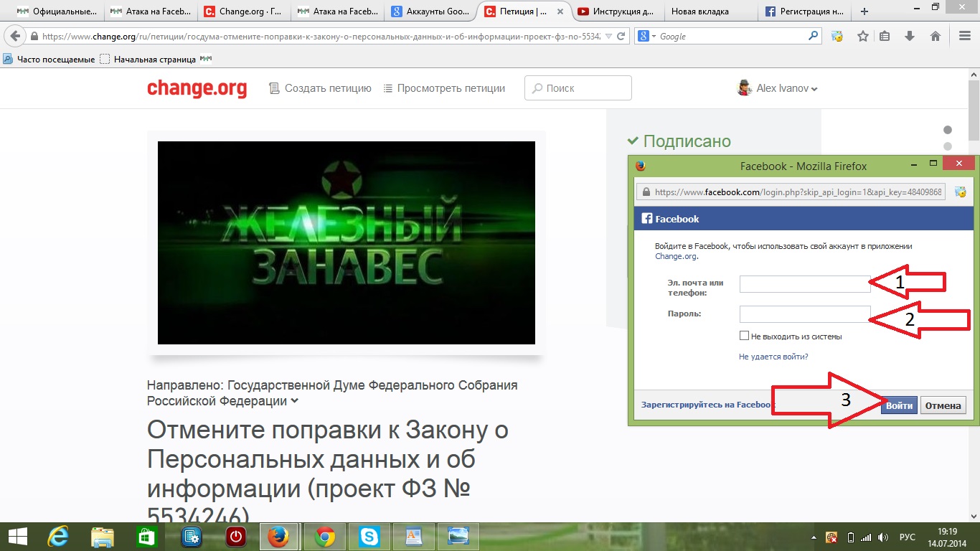Switch to the 'Аккаунты Goo...' tab
This screenshot has height=551, width=980.
click(430, 11)
